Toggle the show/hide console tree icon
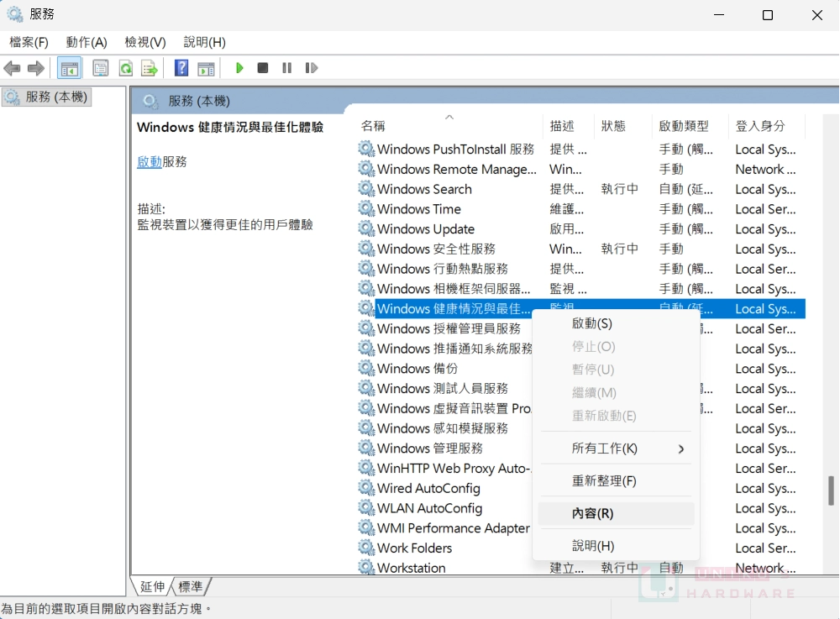This screenshot has width=840, height=619. [x=69, y=68]
